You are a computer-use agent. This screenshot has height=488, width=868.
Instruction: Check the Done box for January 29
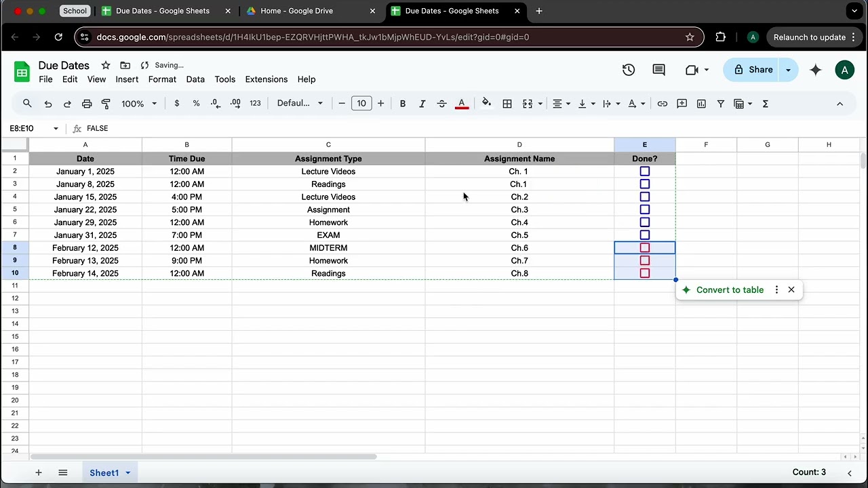(645, 222)
